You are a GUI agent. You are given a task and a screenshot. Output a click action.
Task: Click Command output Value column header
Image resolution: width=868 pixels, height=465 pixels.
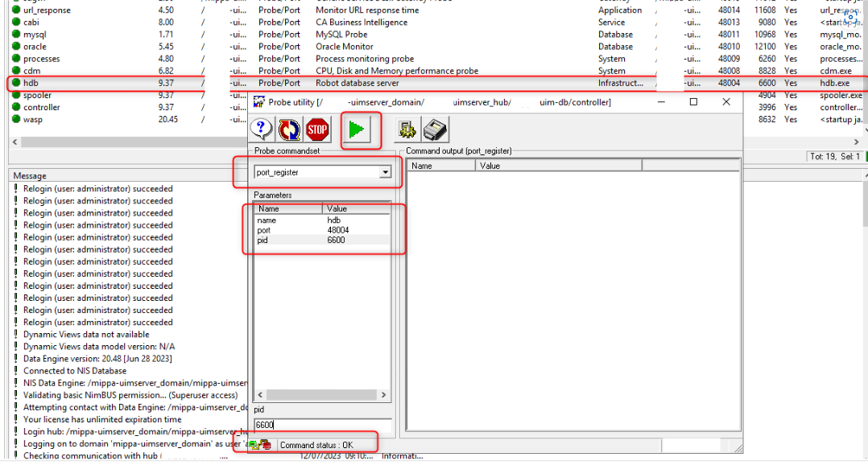click(x=559, y=165)
